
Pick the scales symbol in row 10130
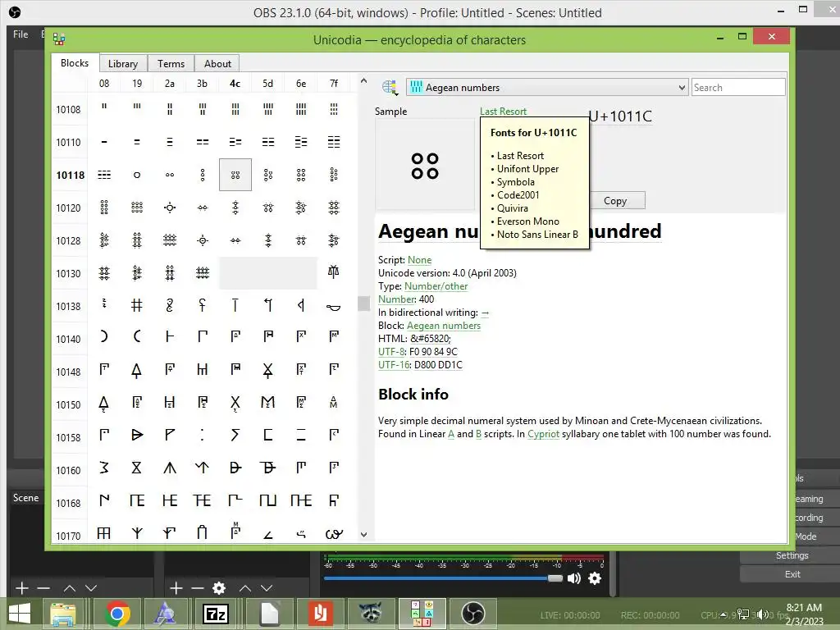click(x=333, y=272)
